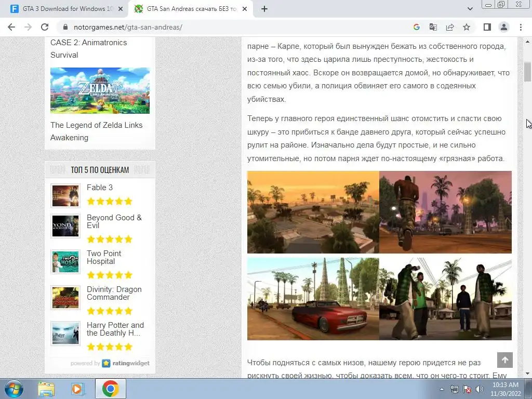Open sunset neighborhood aerial screenshot
532x399 pixels.
pyautogui.click(x=313, y=212)
